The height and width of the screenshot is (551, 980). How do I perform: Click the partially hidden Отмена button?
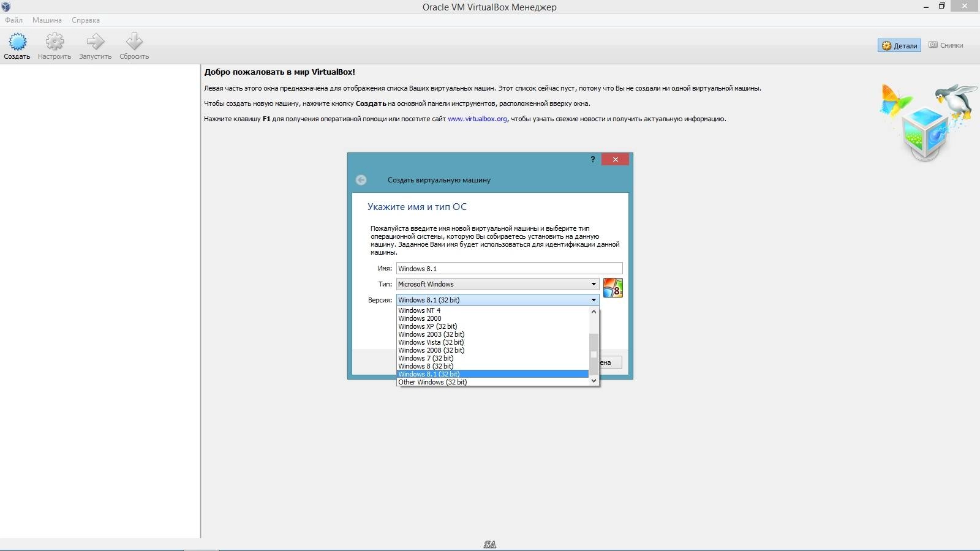pos(611,362)
